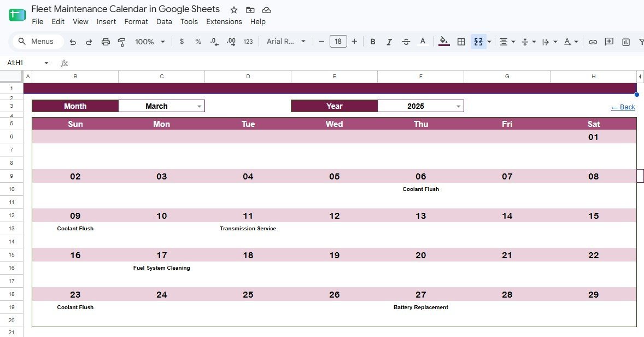Click the filter funnel icon

641,42
